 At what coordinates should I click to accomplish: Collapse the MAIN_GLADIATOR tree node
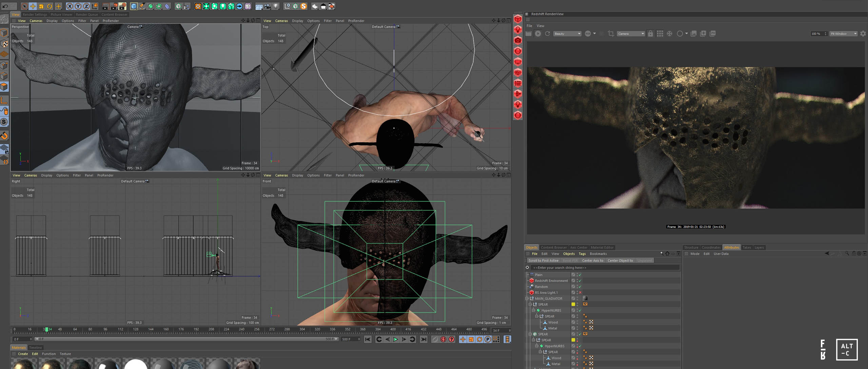coord(527,298)
